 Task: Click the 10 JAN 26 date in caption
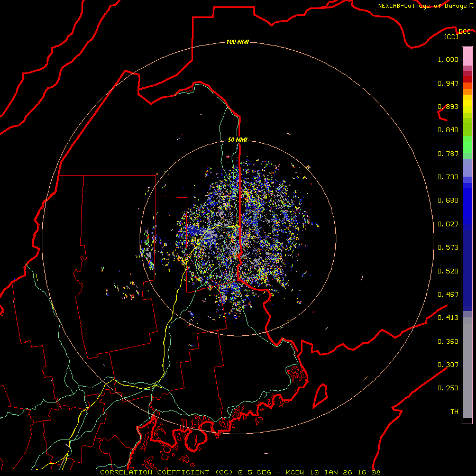pos(331,472)
